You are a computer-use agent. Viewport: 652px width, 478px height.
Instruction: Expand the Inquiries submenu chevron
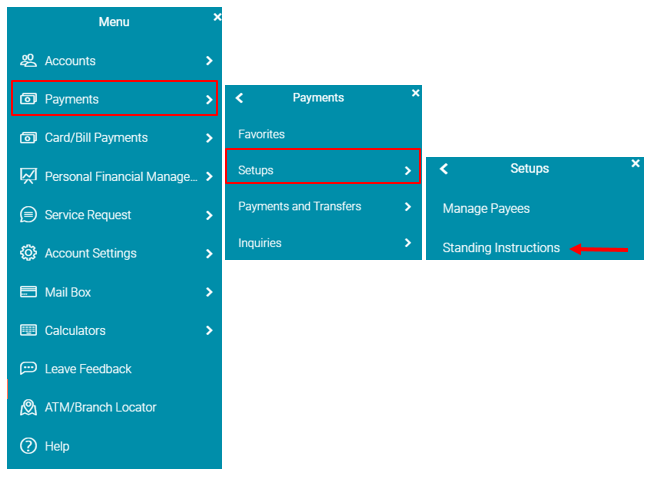click(x=408, y=243)
